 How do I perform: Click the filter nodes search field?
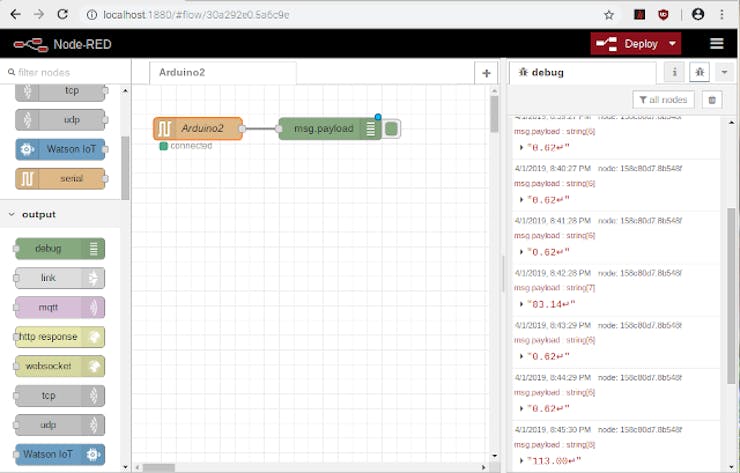pyautogui.click(x=66, y=72)
